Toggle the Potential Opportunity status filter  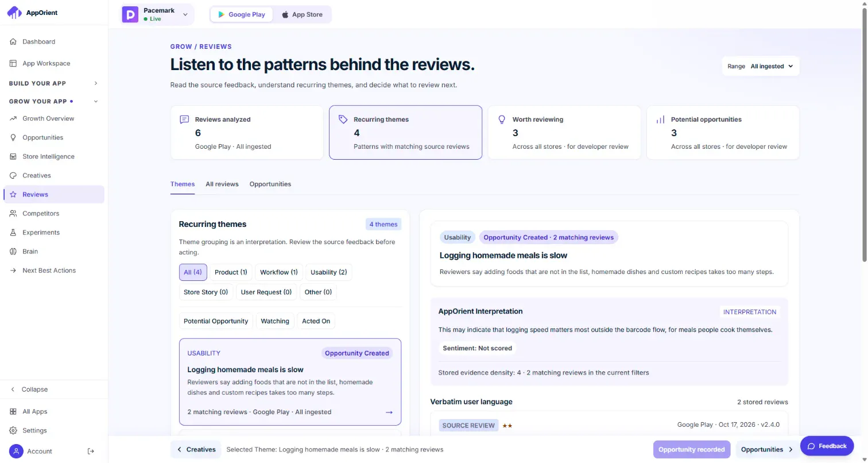216,321
